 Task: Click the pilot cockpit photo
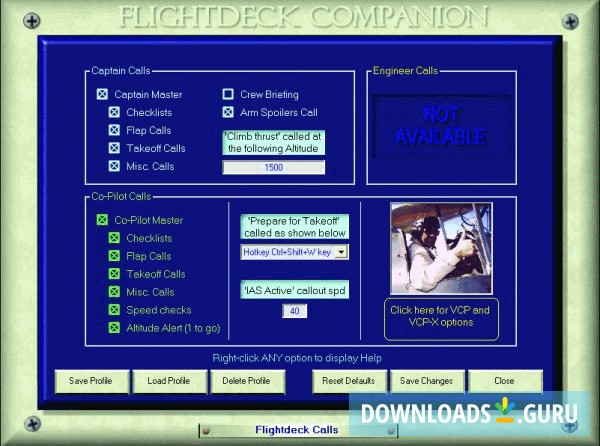(x=441, y=248)
